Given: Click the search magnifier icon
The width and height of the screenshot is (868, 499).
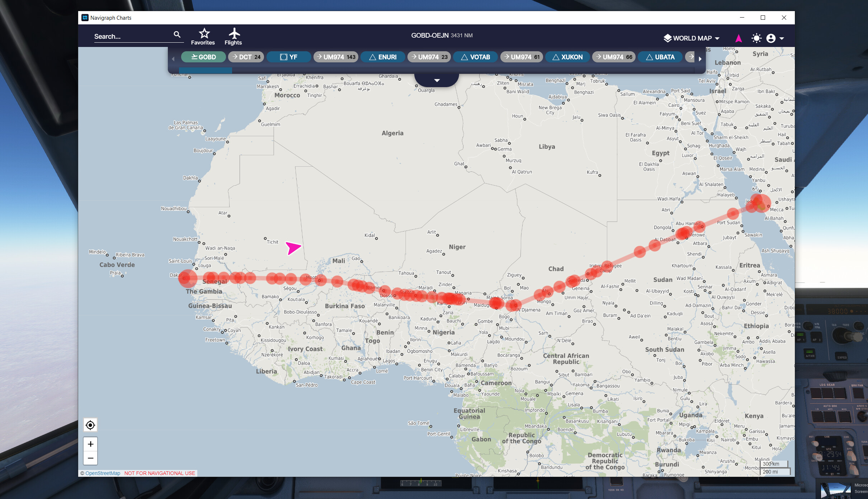Looking at the screenshot, I should pos(177,34).
